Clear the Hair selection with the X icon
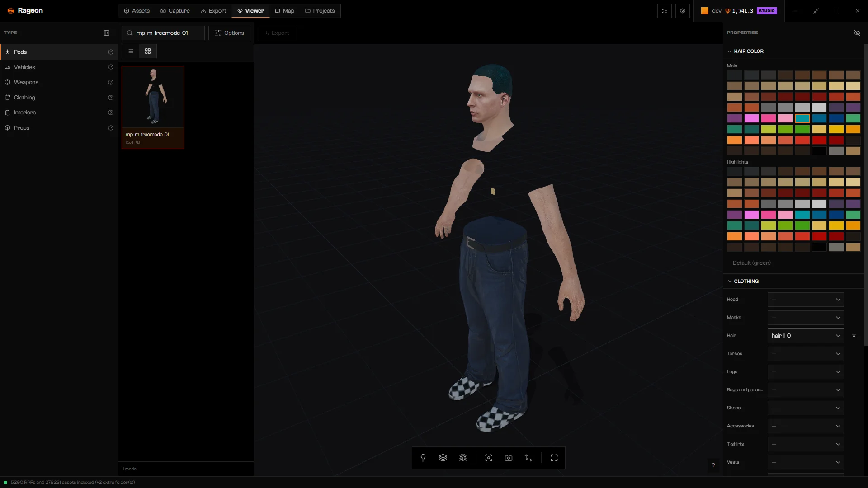This screenshot has width=868, height=488. coord(854,336)
